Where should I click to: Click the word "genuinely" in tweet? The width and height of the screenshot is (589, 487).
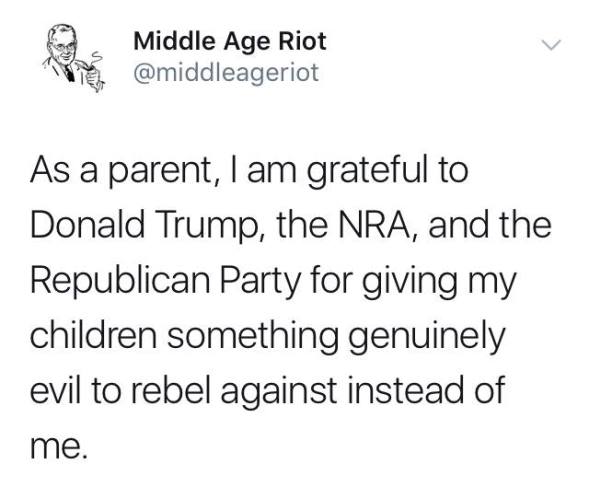425,336
